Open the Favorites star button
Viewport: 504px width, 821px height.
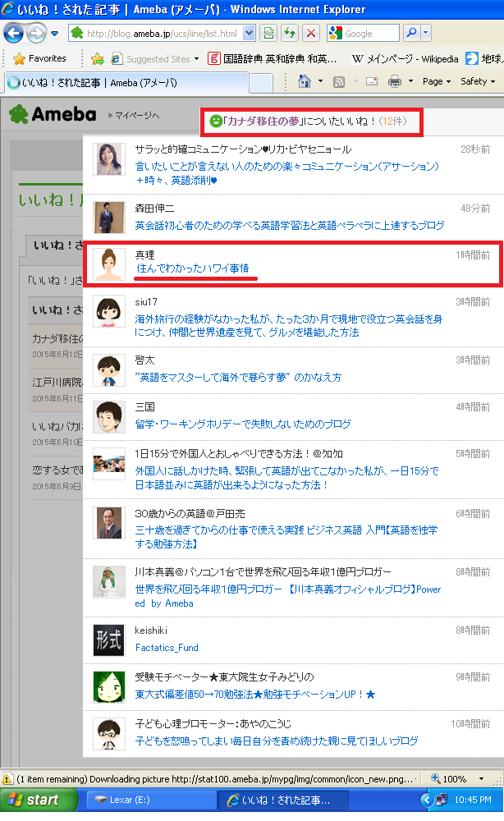point(39,58)
